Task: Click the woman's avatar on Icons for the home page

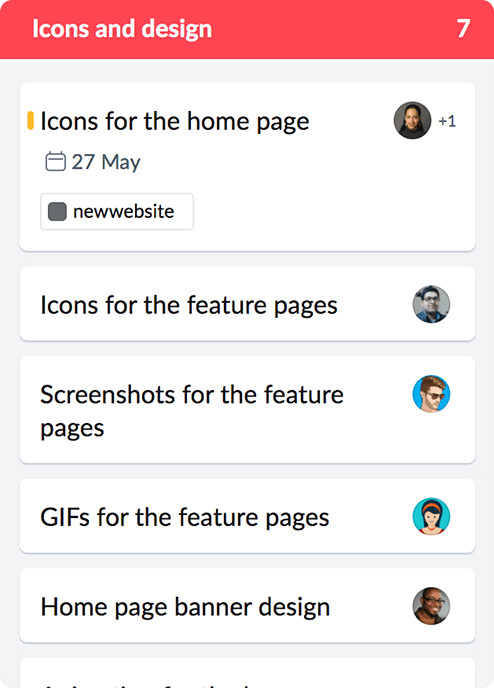Action: pos(412,121)
